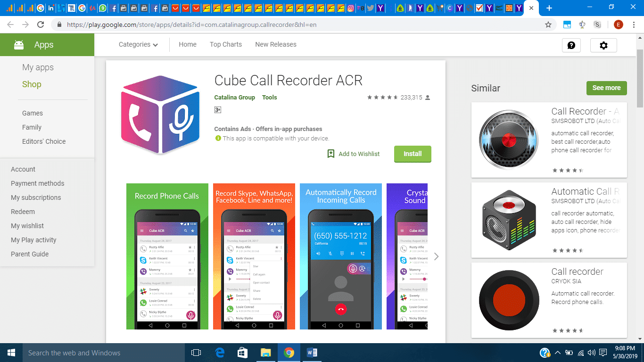
Task: Open the Call recorder CRYOK SIA app
Action: 549,300
